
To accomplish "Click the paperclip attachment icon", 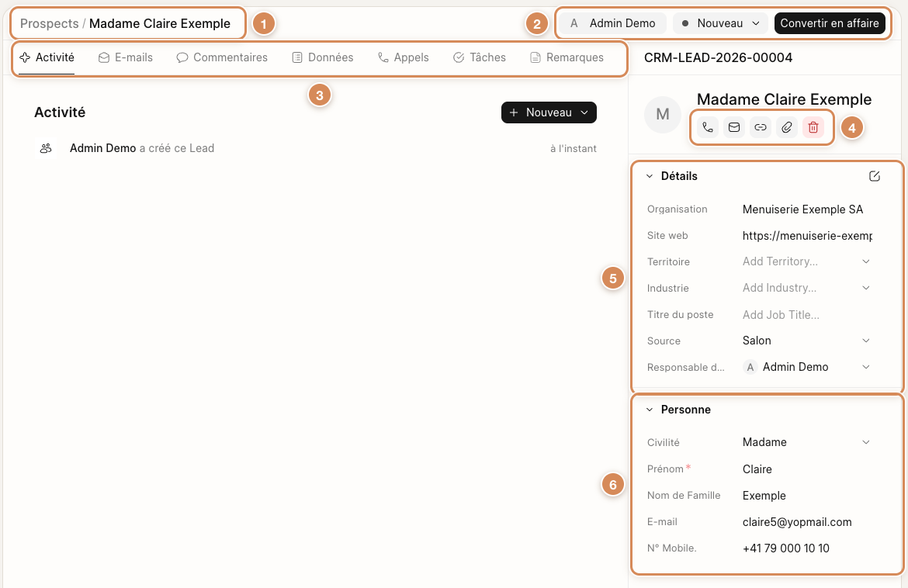I will pos(786,127).
